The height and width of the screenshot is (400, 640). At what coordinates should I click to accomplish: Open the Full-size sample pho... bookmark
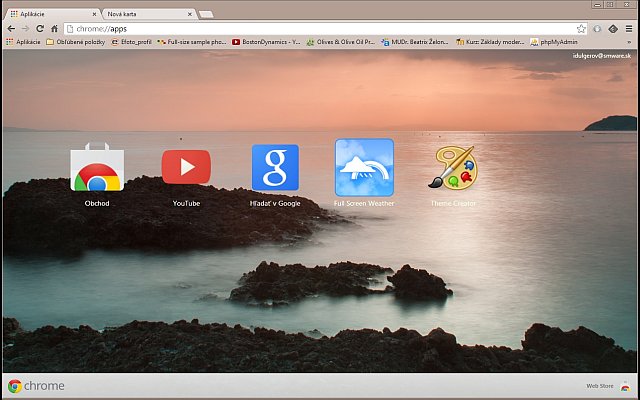(192, 42)
